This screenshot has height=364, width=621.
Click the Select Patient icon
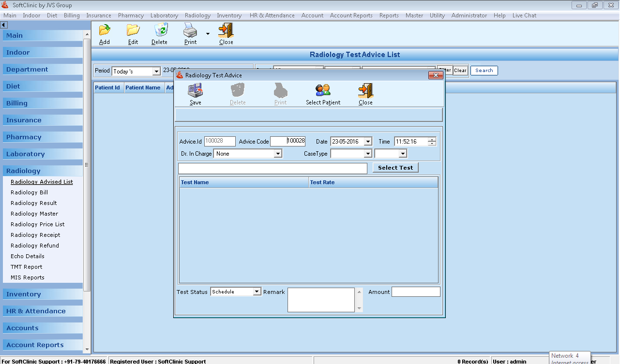pos(323,90)
